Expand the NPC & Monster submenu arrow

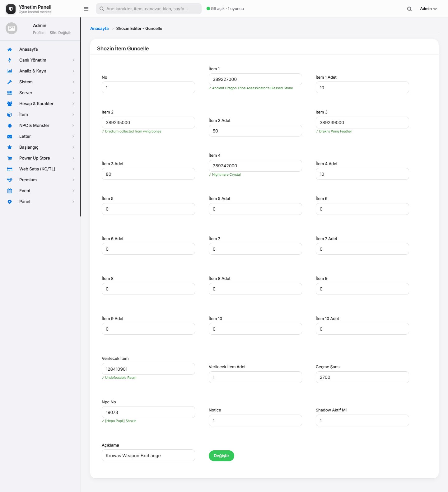point(73,126)
